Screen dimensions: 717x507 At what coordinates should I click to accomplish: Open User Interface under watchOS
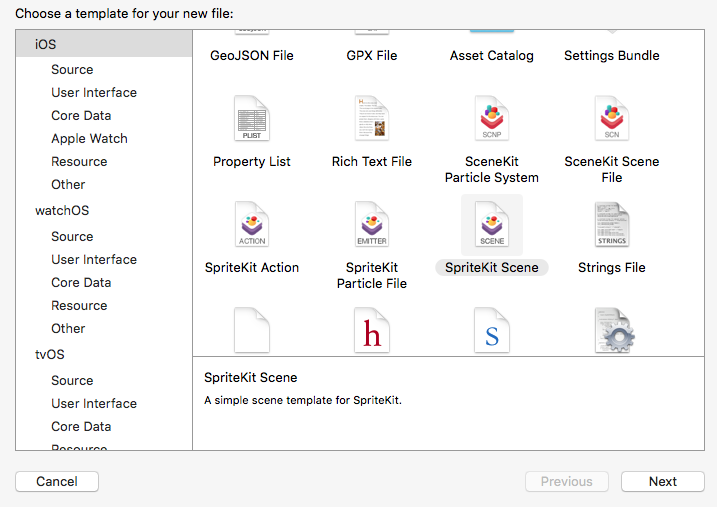pos(94,259)
